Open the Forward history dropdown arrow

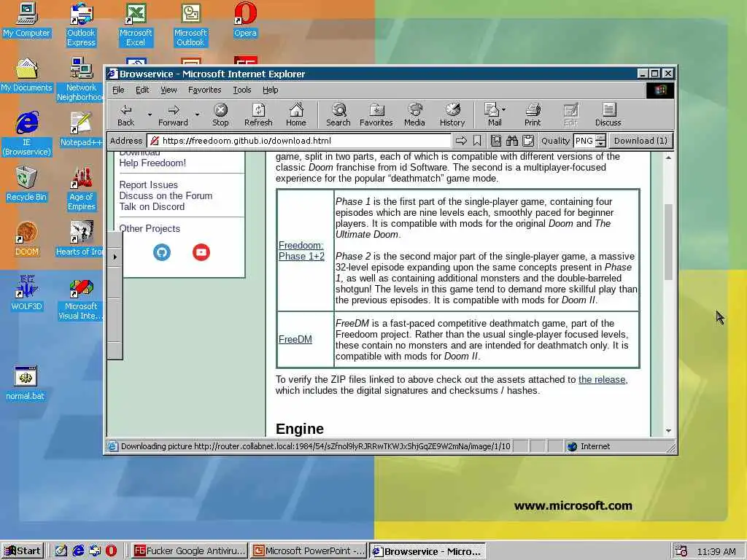[197, 114]
